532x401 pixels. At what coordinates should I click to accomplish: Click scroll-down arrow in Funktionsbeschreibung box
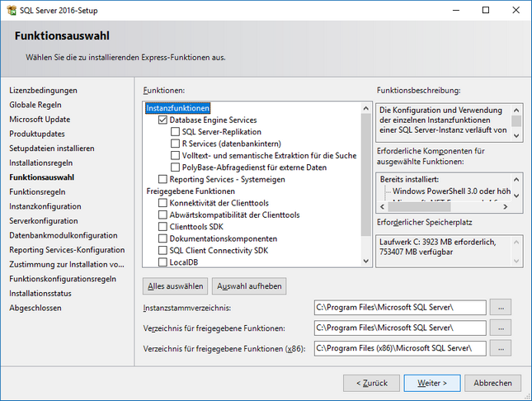[516, 135]
